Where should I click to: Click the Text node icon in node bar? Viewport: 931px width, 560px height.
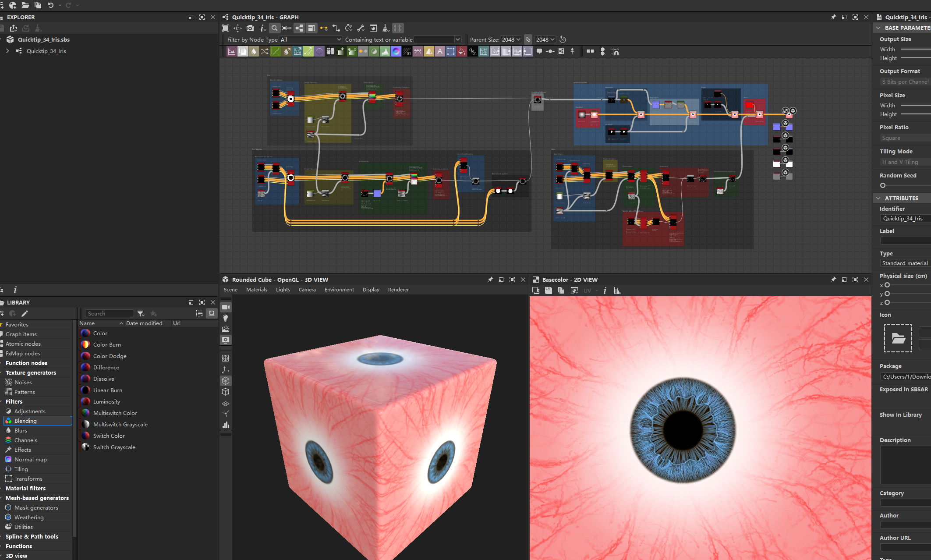(440, 52)
